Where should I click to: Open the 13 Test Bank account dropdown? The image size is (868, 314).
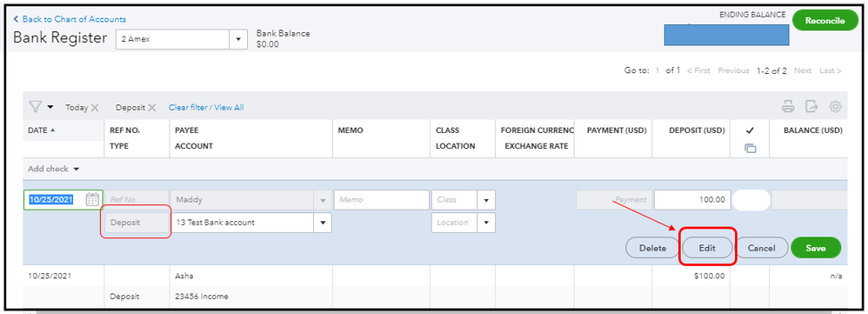pyautogui.click(x=323, y=223)
